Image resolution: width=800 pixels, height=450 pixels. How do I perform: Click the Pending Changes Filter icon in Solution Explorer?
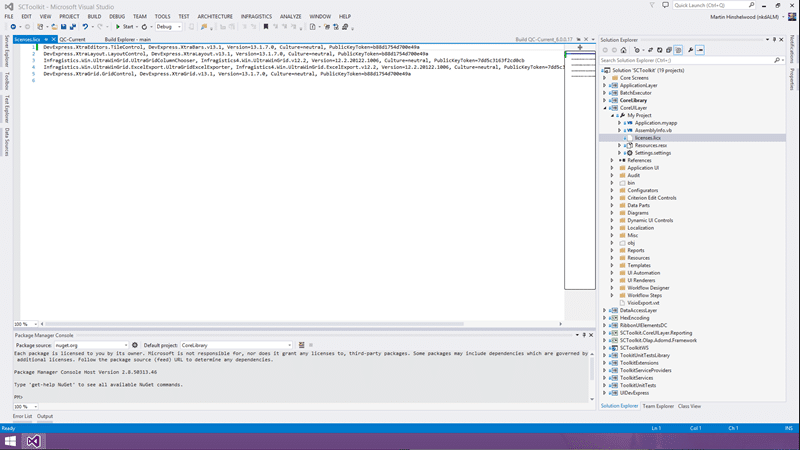(637, 50)
